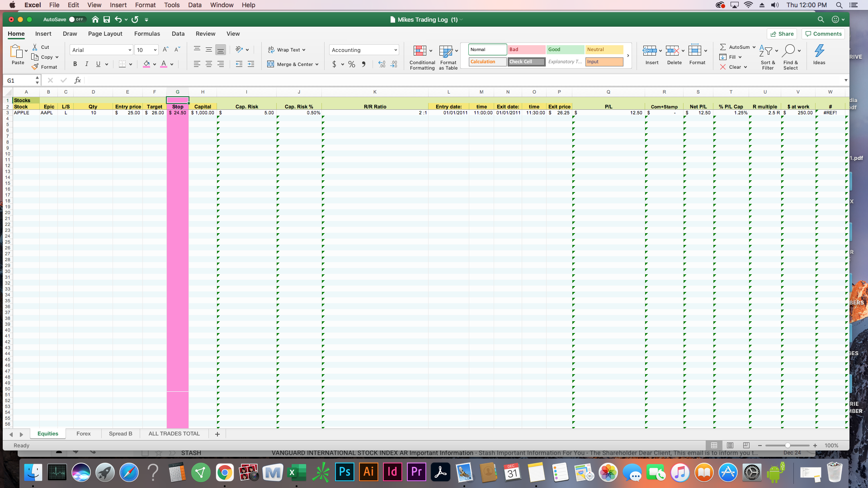
Task: Expand the Merge & Center options arrow
Action: click(317, 65)
